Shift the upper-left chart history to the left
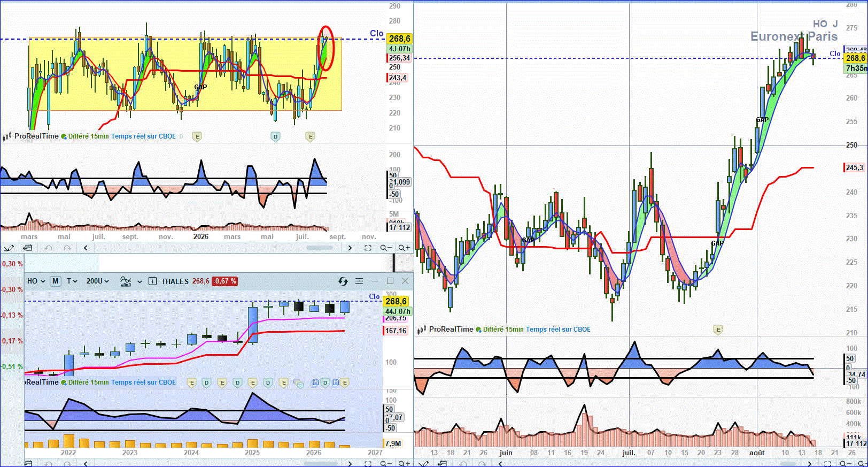The height and width of the screenshot is (467, 868). [86, 248]
